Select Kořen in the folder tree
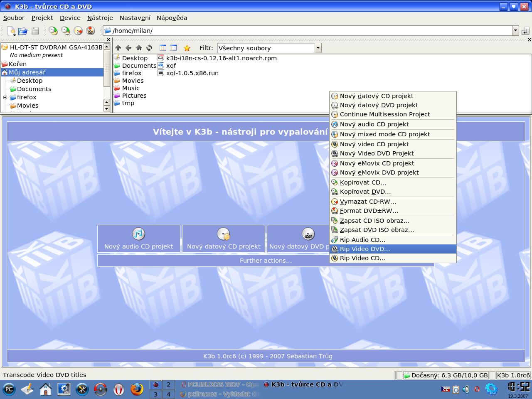 pos(17,64)
